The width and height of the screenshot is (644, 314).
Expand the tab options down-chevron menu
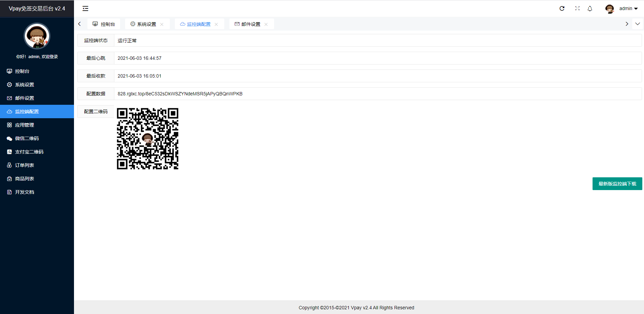[x=637, y=24]
